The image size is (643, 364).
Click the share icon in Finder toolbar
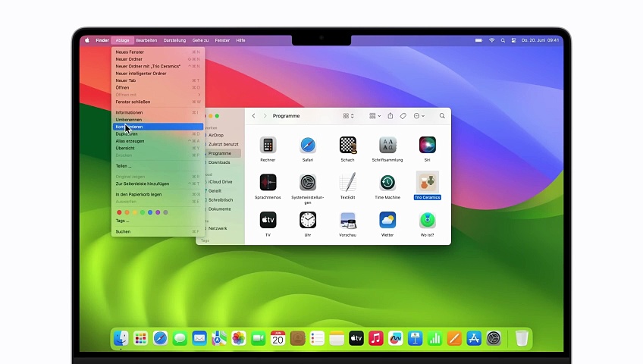[x=391, y=116]
